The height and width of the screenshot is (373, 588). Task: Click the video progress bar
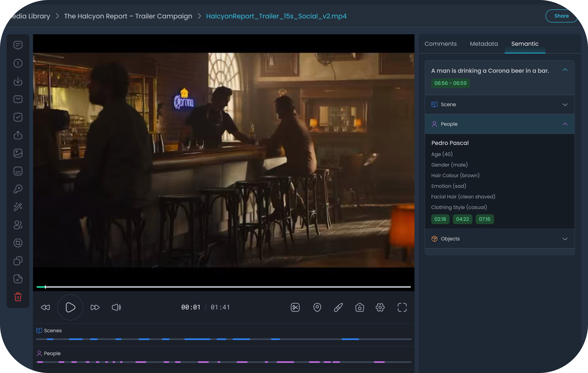point(223,287)
